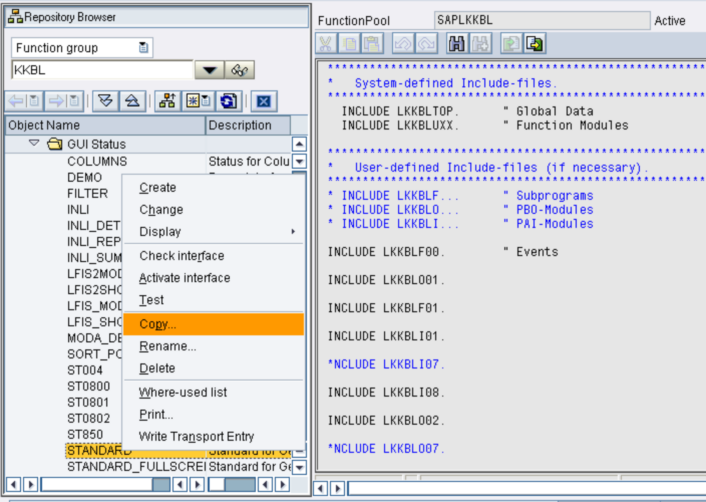706x502 pixels.
Task: Select the COLUMNS status tree entry
Action: tap(97, 161)
